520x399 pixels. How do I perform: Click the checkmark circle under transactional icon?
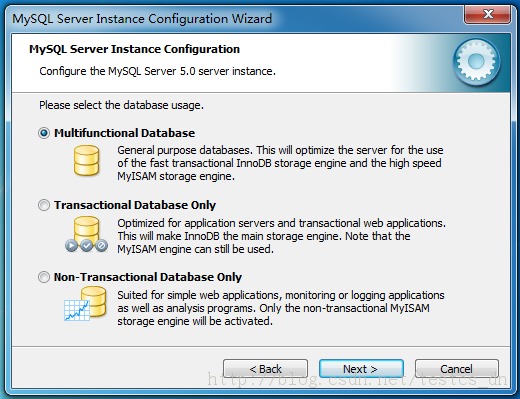click(x=86, y=246)
